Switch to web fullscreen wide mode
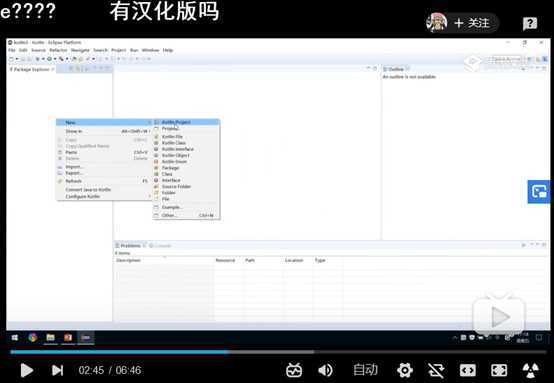This screenshot has height=383, width=554. [468, 370]
